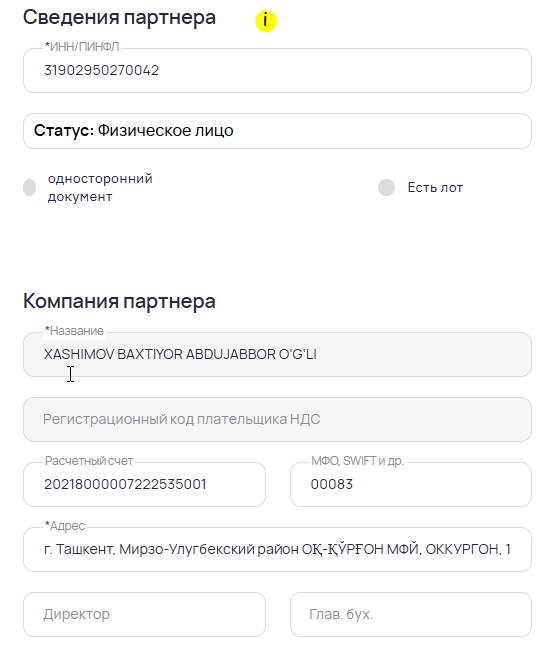Viewport: 552px width, 665px height.
Task: Click the МФО, SWIFT и др. floating label
Action: 357,461
